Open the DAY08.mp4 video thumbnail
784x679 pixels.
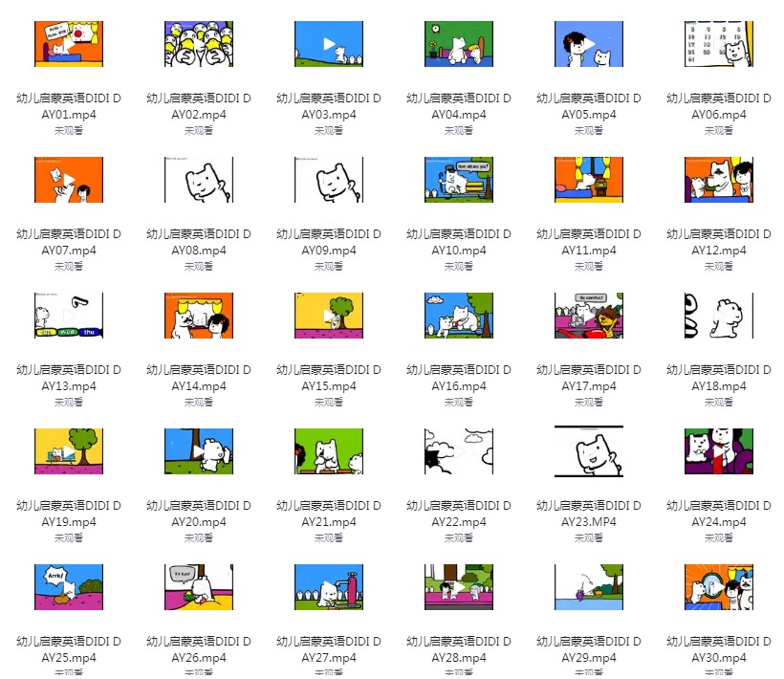point(199,180)
